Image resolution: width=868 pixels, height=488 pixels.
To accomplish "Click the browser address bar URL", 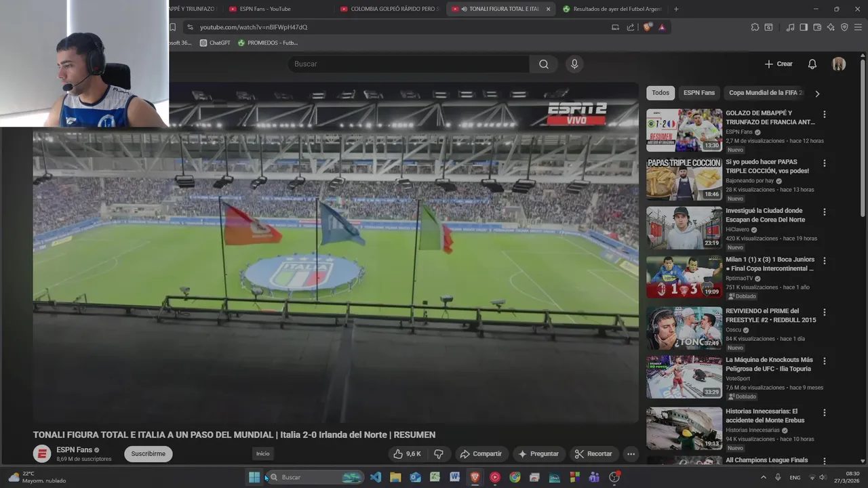I will coord(254,27).
